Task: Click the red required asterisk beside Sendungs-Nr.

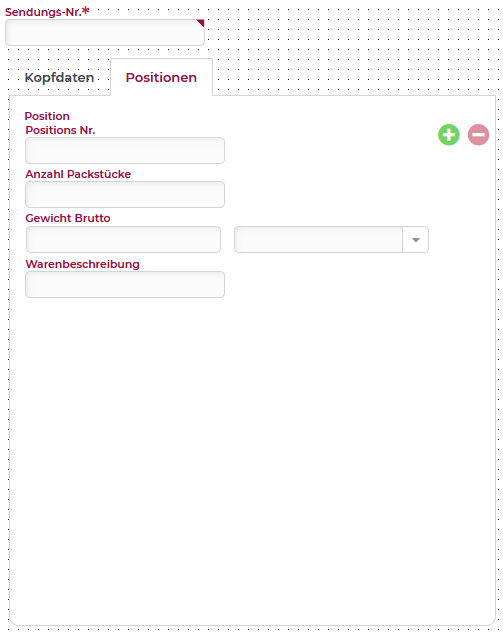Action: 86,10
